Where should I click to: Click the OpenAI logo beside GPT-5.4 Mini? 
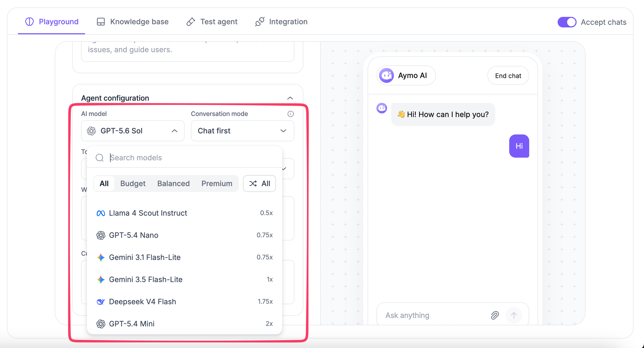pos(101,324)
